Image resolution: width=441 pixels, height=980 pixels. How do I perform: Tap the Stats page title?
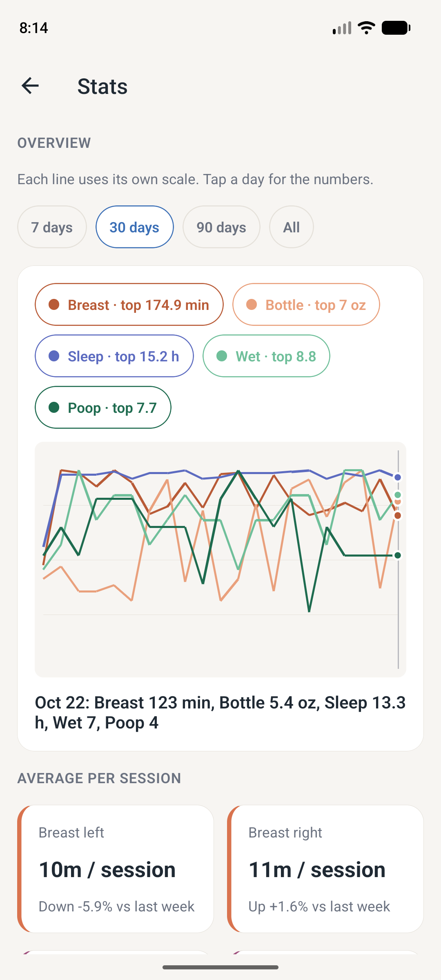[x=102, y=87]
